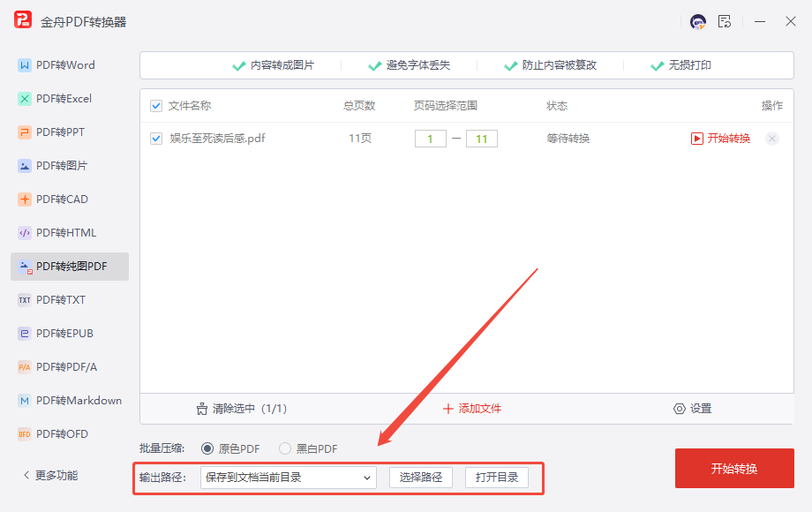The height and width of the screenshot is (512, 812).
Task: Select the 原色PDF radio option
Action: [x=207, y=448]
